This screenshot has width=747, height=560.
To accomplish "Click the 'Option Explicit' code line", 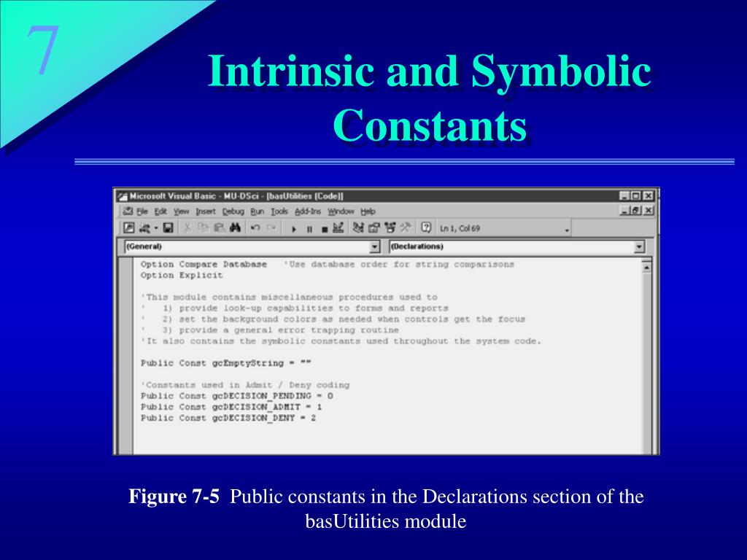I will point(182,275).
